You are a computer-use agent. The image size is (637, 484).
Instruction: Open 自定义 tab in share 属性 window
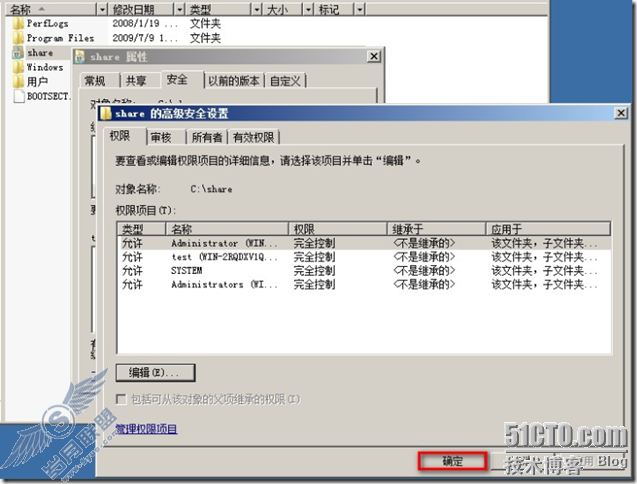[286, 81]
